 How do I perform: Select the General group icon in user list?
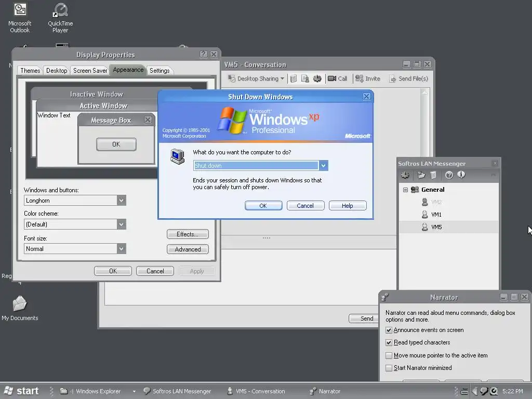pyautogui.click(x=415, y=190)
